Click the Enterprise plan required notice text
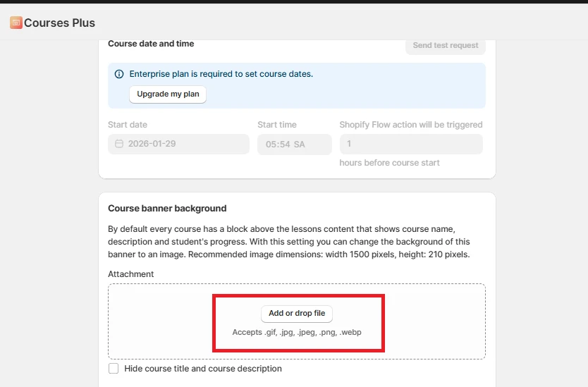 coord(221,74)
